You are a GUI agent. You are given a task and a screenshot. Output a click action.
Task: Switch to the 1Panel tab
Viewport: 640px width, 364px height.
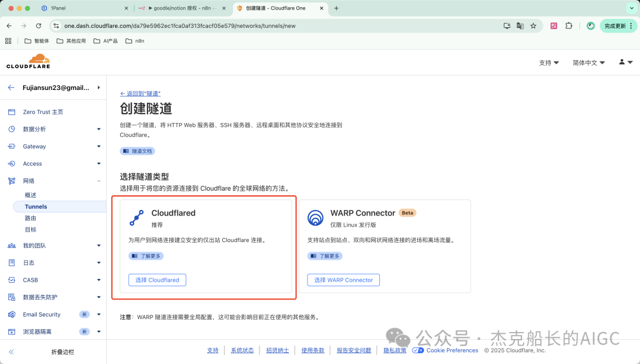85,8
